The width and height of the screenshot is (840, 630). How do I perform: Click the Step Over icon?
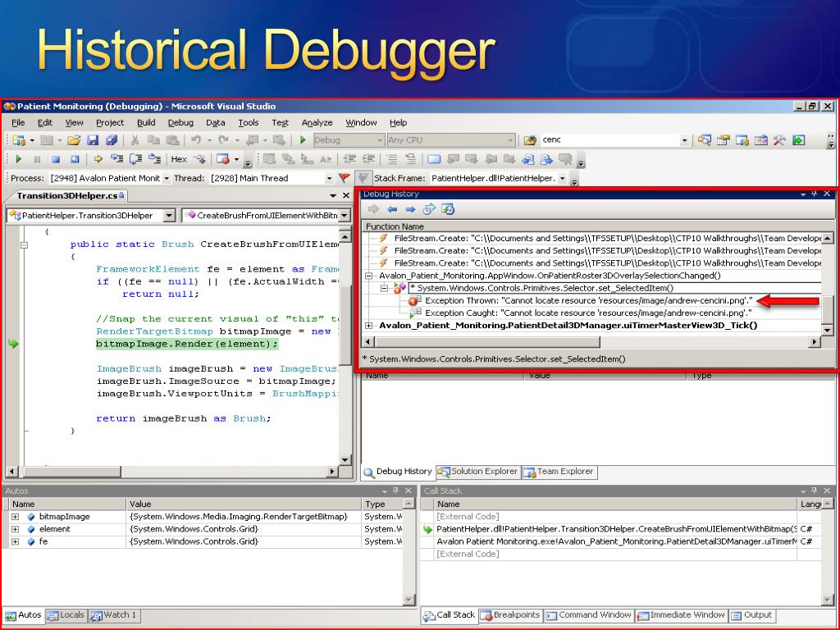[x=135, y=159]
